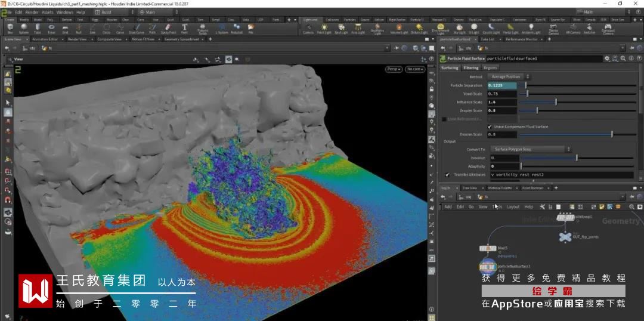
Task: Add a new pane tab next to Geometry Spreadsheet
Action: (210, 39)
